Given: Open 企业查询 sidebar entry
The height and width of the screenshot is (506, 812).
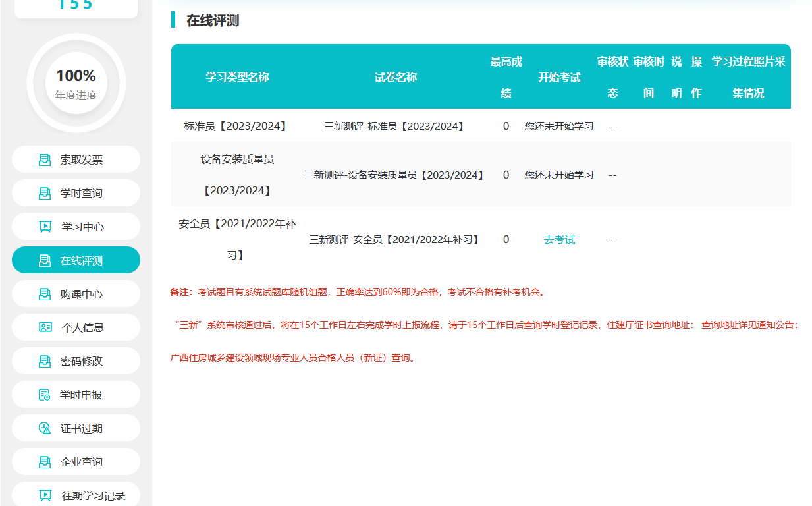Looking at the screenshot, I should tap(76, 462).
